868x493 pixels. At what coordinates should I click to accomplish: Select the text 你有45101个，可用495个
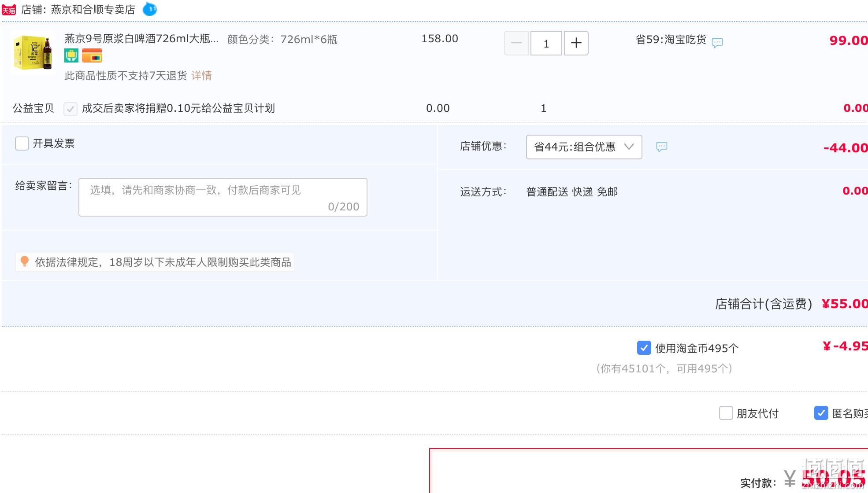click(664, 369)
